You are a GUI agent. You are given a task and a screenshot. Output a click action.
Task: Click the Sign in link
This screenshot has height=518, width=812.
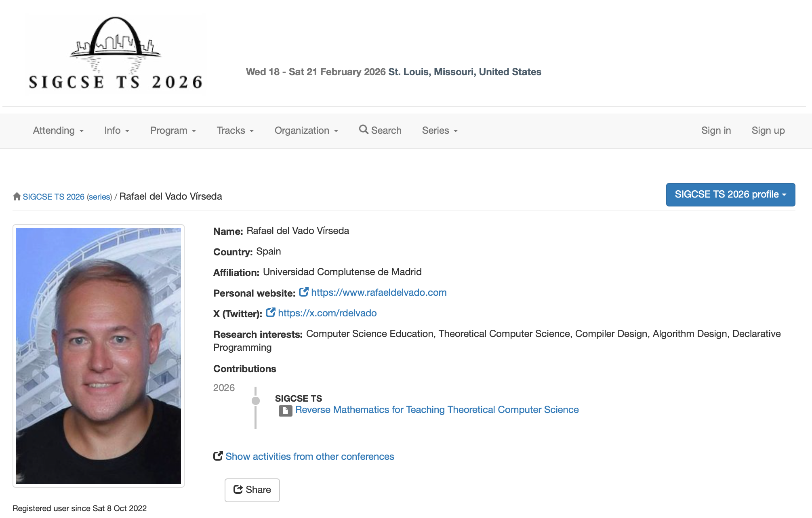pyautogui.click(x=716, y=131)
